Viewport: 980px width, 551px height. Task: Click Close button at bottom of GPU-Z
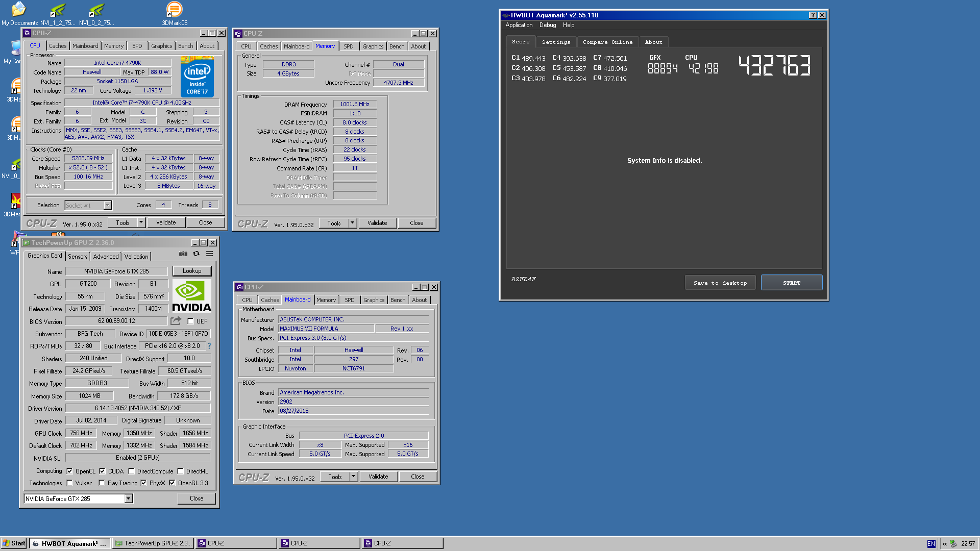click(197, 498)
